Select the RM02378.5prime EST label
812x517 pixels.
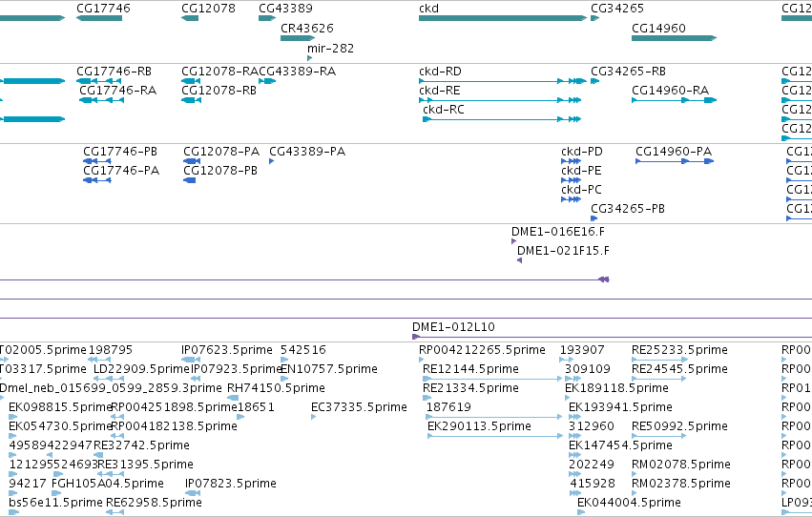(x=681, y=484)
